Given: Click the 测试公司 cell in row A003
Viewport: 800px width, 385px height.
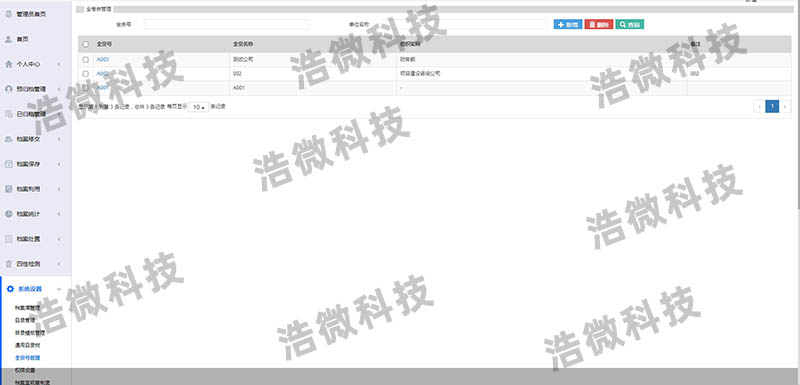Looking at the screenshot, I should coord(243,60).
